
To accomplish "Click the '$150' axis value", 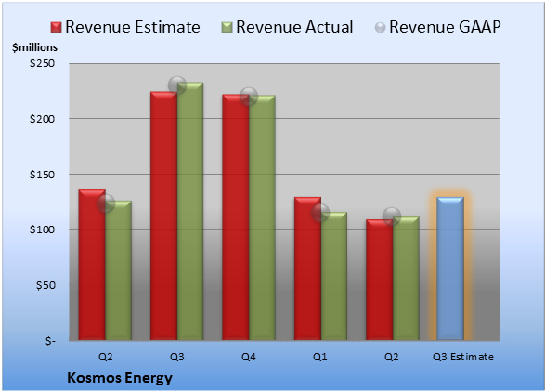I will (42, 175).
